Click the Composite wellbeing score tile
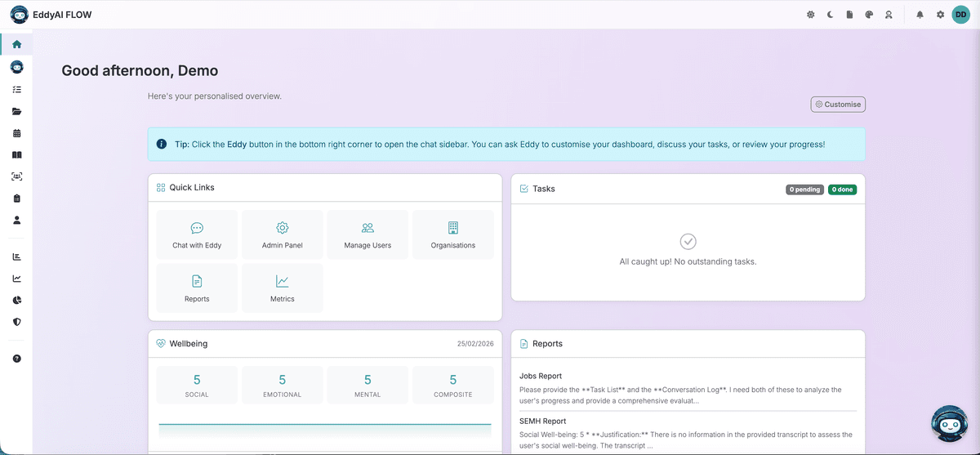 pyautogui.click(x=453, y=386)
